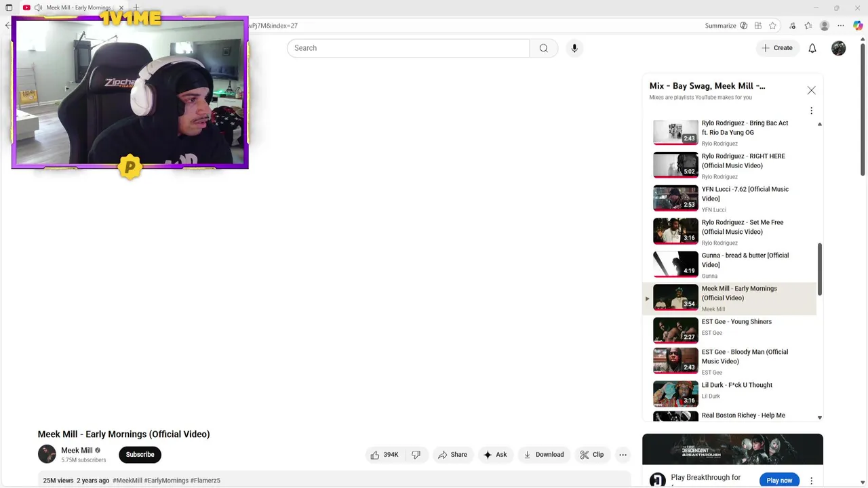Play Real Boston Richey Help Me
This screenshot has width=868, height=488.
(x=743, y=415)
